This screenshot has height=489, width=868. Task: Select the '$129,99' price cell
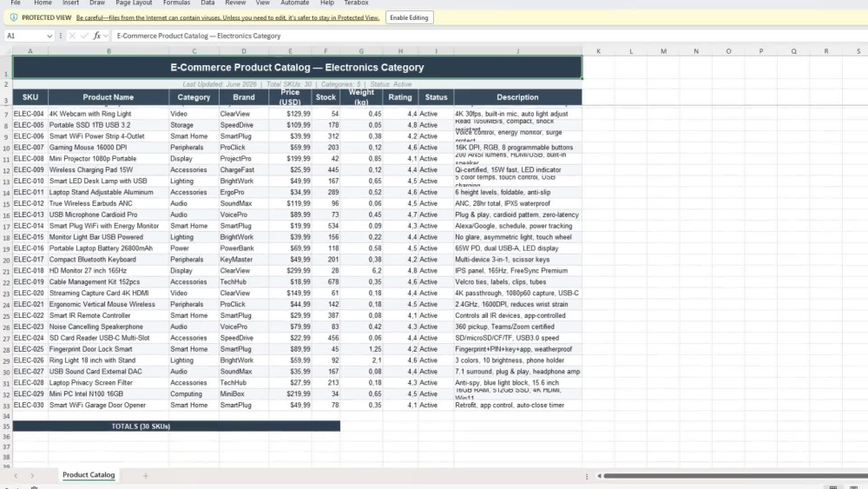(x=290, y=114)
